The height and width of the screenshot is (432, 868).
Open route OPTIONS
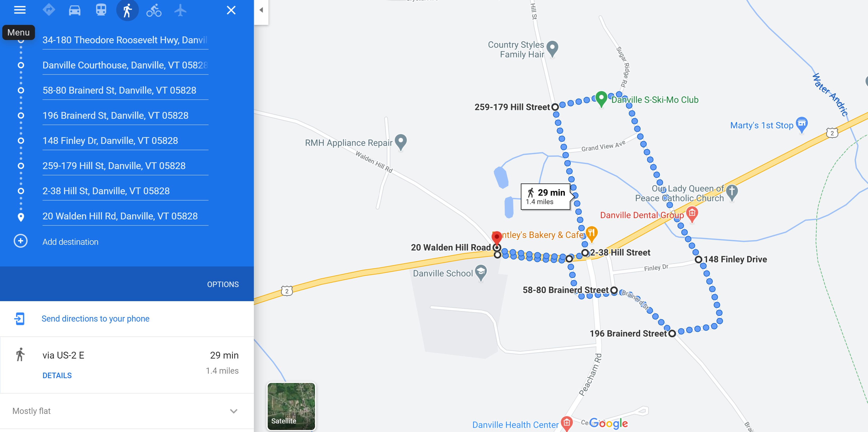[223, 284]
